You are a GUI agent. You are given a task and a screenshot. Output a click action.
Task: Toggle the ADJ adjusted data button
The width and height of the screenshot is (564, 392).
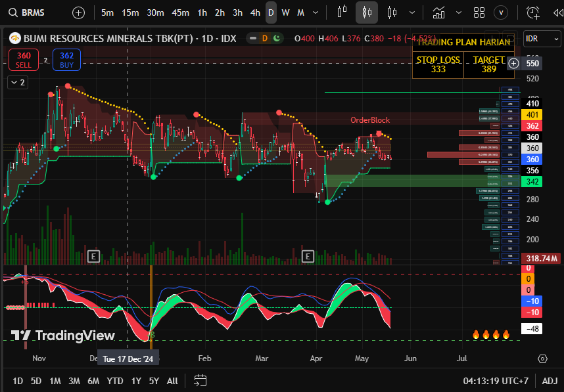click(550, 381)
